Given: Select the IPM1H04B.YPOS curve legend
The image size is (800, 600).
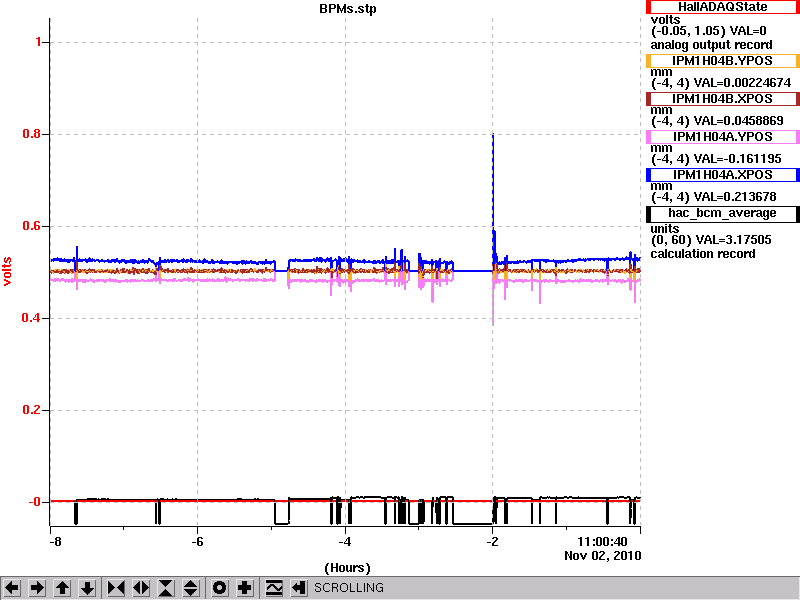Looking at the screenshot, I should 722,61.
